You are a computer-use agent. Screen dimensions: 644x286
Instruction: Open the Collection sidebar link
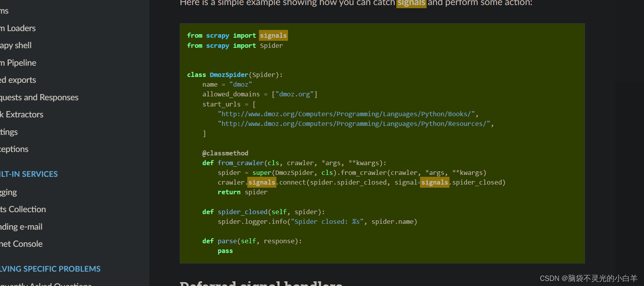tap(23, 209)
